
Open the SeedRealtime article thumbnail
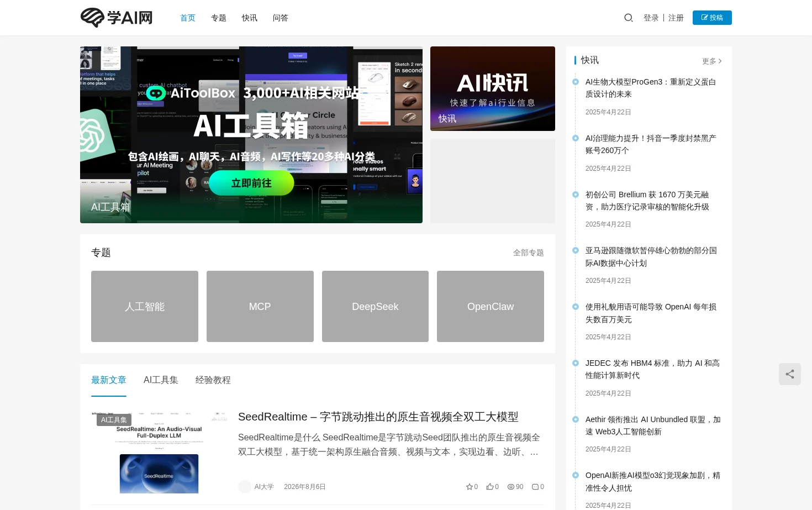pyautogui.click(x=159, y=453)
